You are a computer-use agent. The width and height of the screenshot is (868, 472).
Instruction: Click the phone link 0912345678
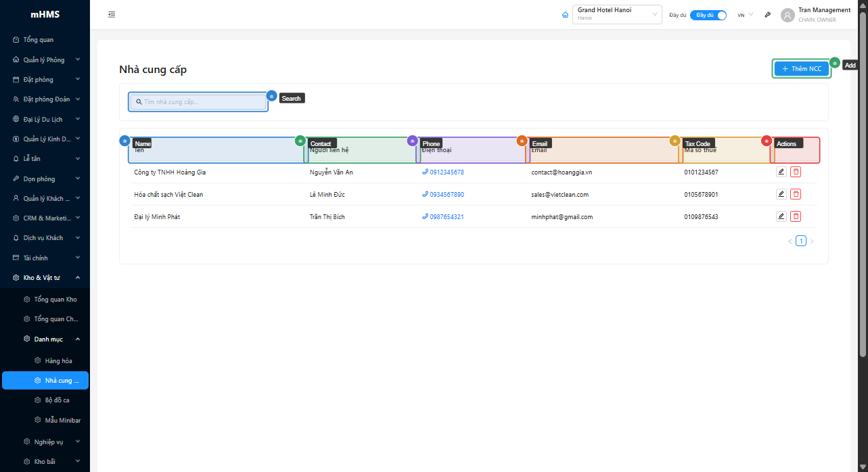coord(447,172)
